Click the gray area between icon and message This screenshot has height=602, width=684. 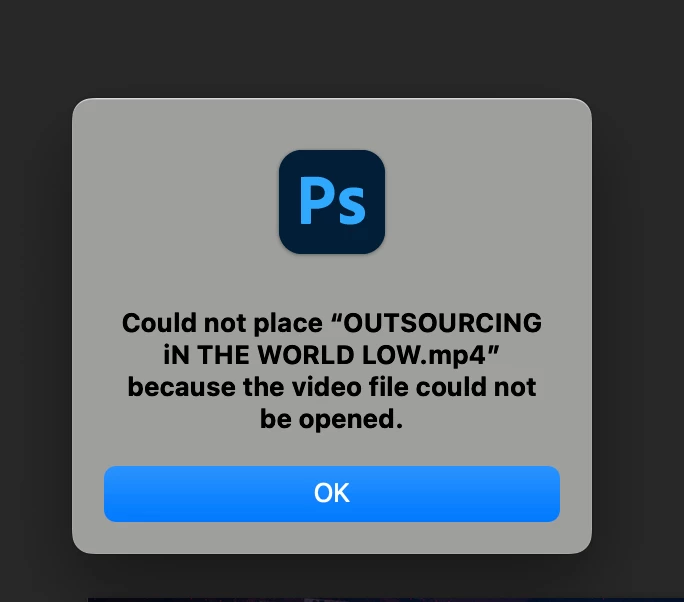[x=332, y=282]
